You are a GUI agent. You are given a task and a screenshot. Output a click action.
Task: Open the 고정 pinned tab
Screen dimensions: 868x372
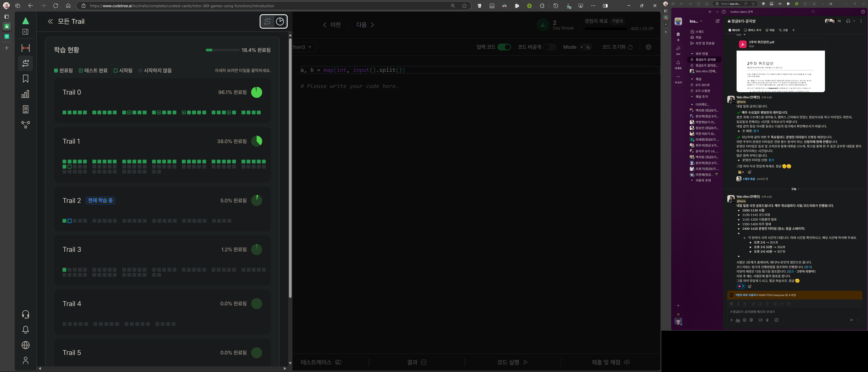click(x=783, y=30)
